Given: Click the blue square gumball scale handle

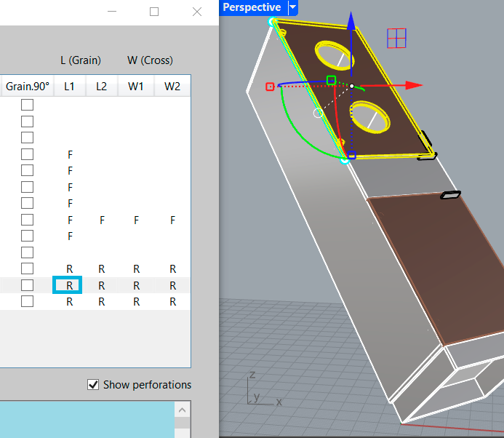Looking at the screenshot, I should point(352,155).
